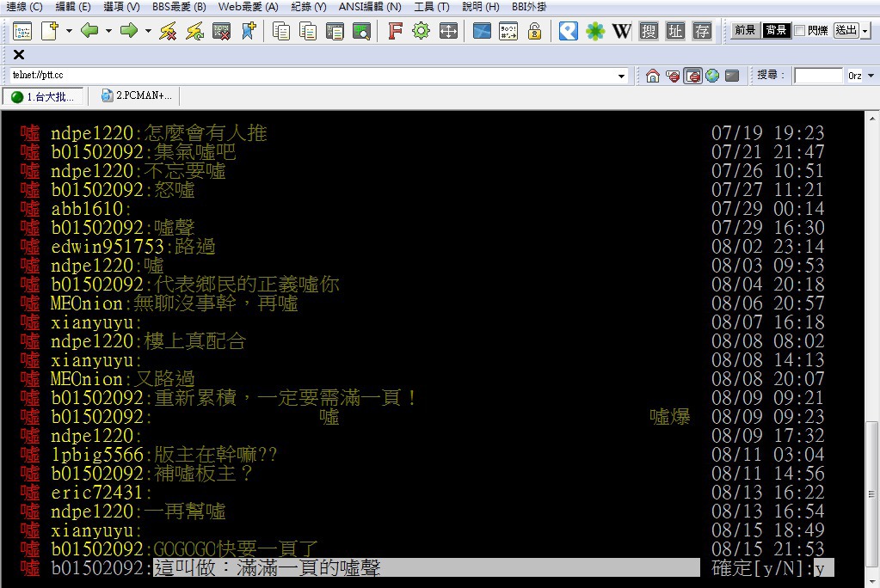Screen dimensions: 880x588
Task: Click the green flower ICQ-style icon
Action: (595, 31)
